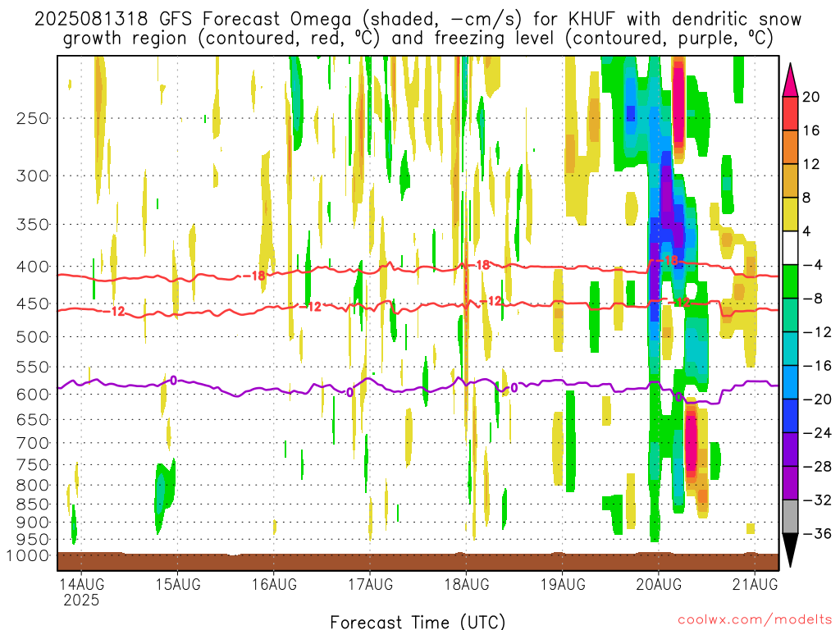This screenshot has width=840, height=630.
Task: Select the violet -28 to -32 colorbar swatch
Action: [790, 483]
